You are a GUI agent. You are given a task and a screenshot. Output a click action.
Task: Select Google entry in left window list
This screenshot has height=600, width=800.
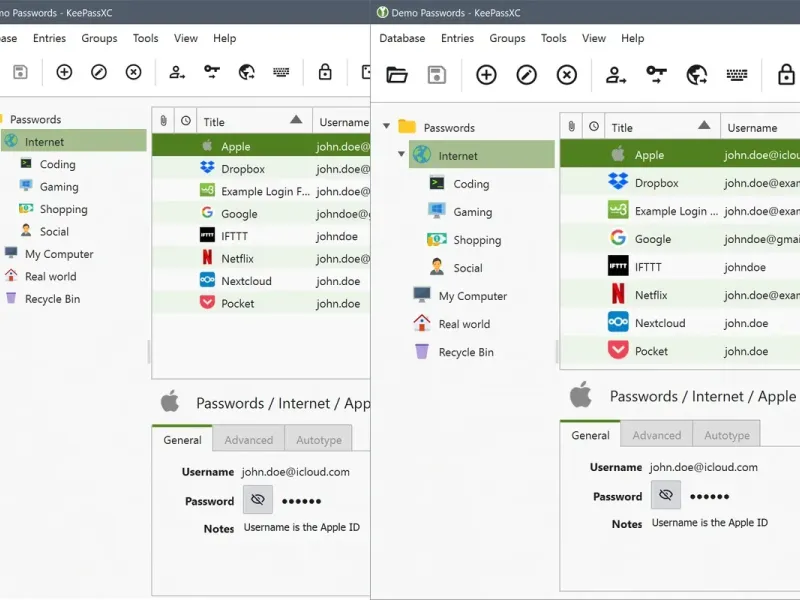pyautogui.click(x=261, y=213)
